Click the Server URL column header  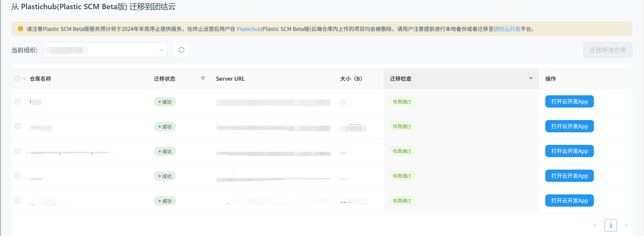click(230, 79)
